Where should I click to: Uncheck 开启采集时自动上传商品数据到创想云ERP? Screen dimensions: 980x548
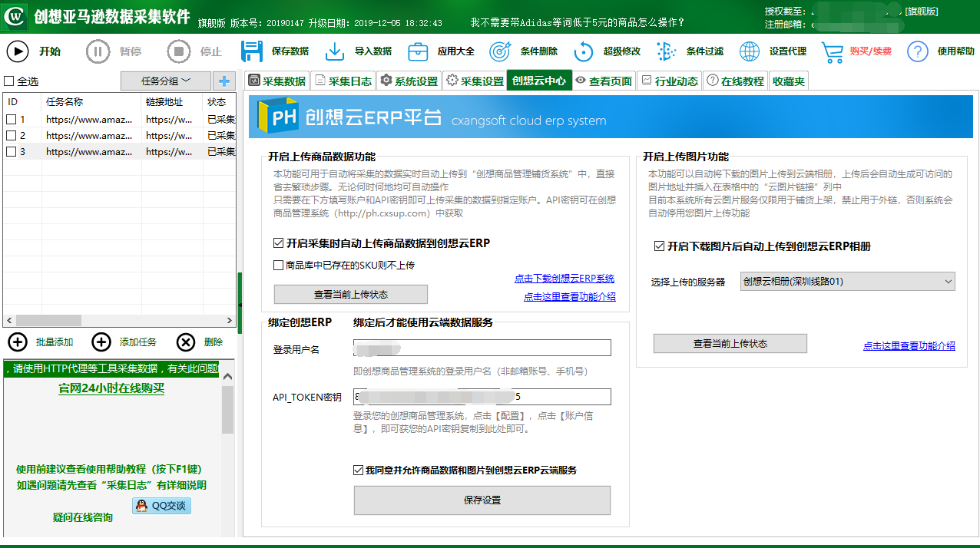click(x=279, y=243)
